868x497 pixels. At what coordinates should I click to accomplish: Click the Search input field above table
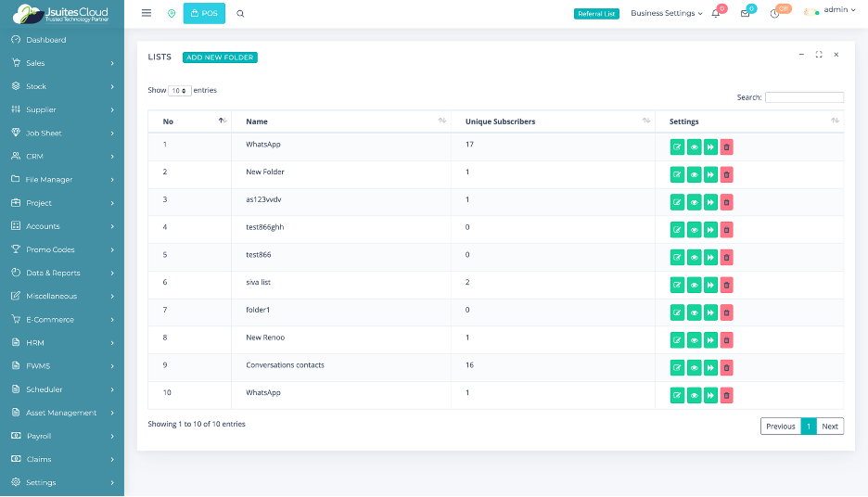[804, 97]
